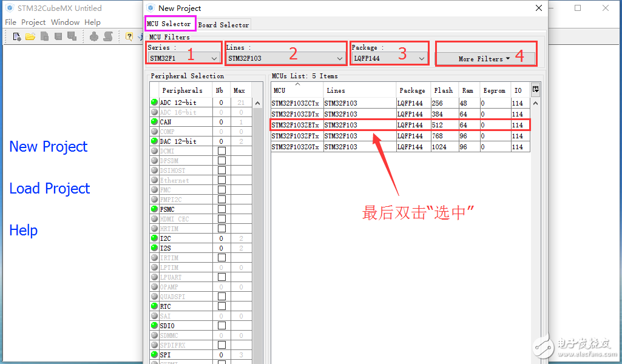This screenshot has height=364, width=622.
Task: Enable the SDIO peripheral checkbox
Action: (221, 326)
